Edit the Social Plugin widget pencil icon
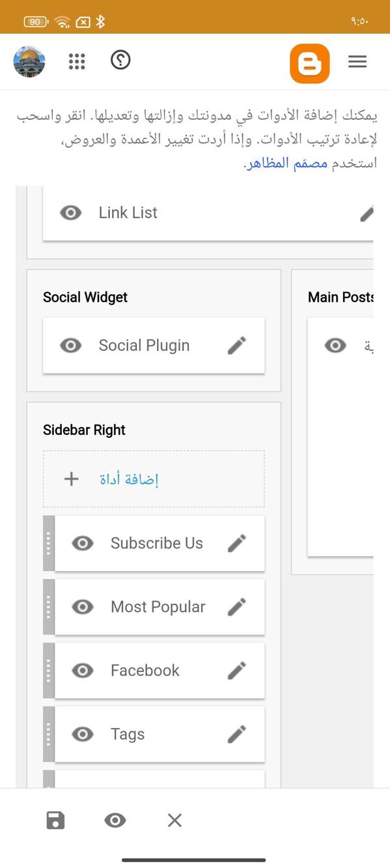Viewport: 390px width, 868px height. [x=237, y=345]
